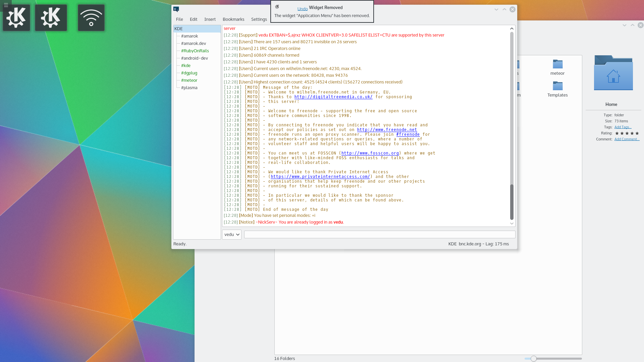Click chat scrollbar up arrow
Image resolution: width=644 pixels, height=362 pixels.
pos(512,29)
